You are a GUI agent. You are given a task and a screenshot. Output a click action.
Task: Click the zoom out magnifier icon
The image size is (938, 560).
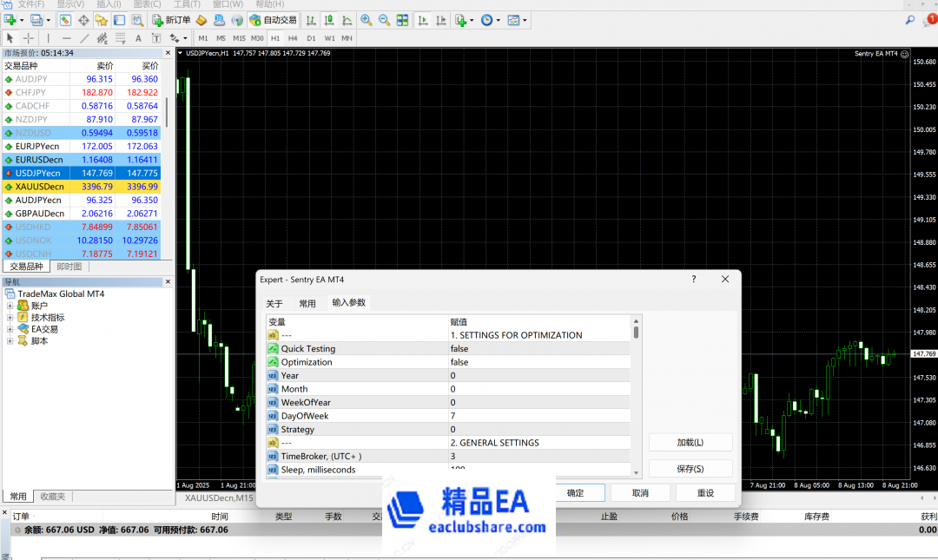384,20
